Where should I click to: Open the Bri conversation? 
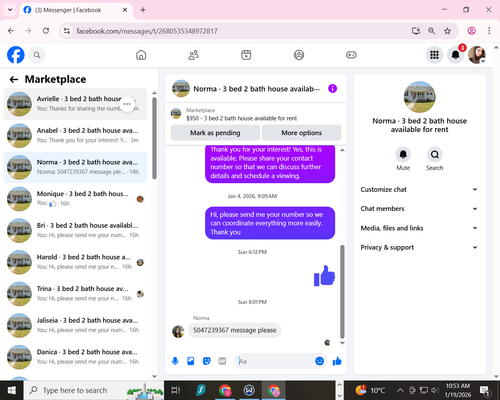click(75, 230)
